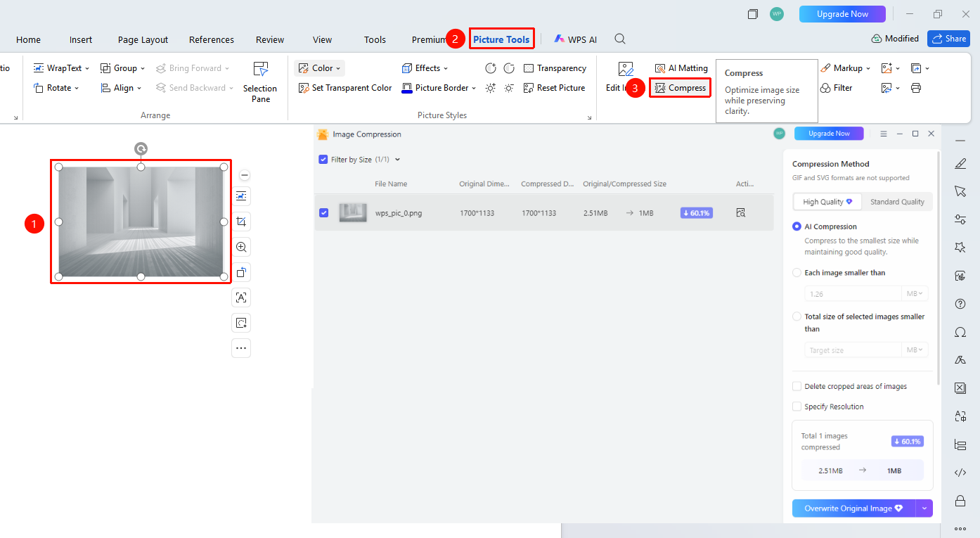The height and width of the screenshot is (538, 980).
Task: Switch to the Insert tab
Action: click(x=81, y=39)
